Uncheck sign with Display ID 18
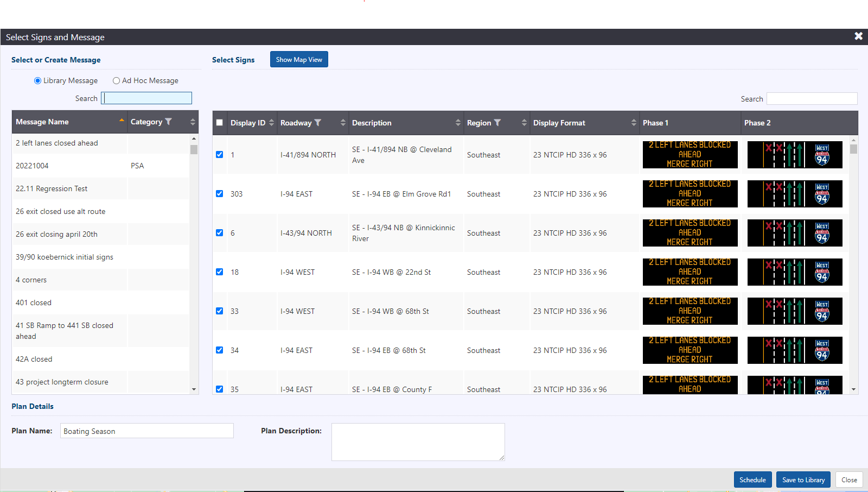The image size is (868, 492). pyautogui.click(x=219, y=272)
